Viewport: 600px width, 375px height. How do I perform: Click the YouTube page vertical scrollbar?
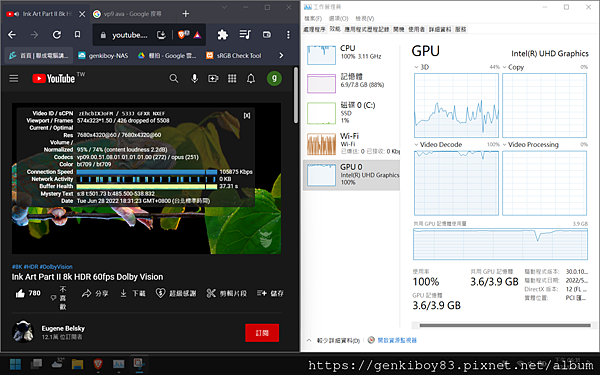(x=295, y=95)
